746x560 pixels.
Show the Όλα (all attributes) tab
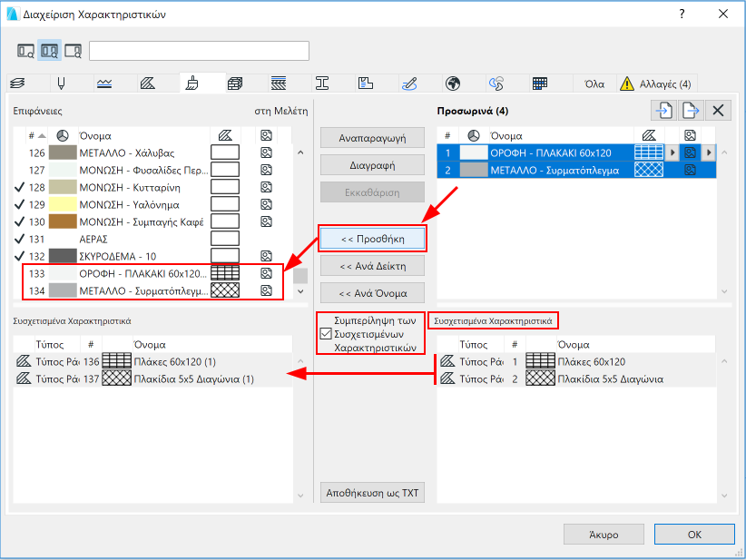594,84
